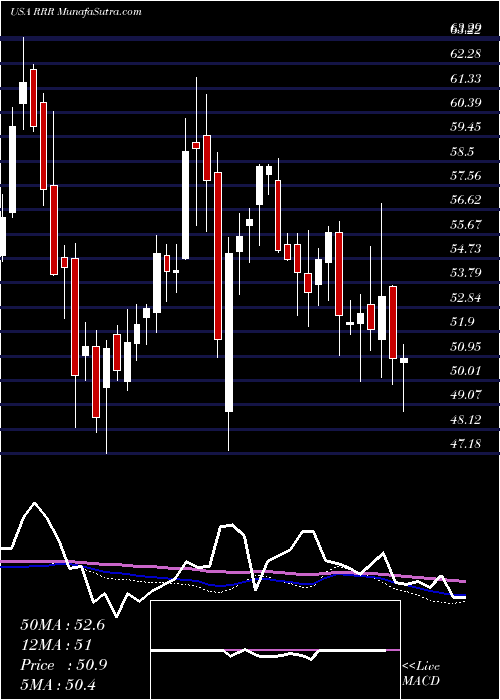Click the last small white candlestick near 50.95
The width and height of the screenshot is (500, 700).
click(x=404, y=360)
